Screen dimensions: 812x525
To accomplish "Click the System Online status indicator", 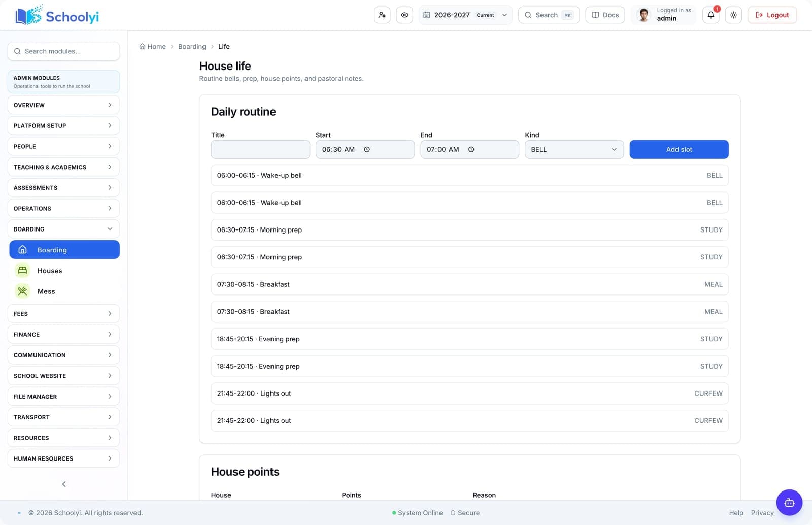I will [x=417, y=513].
